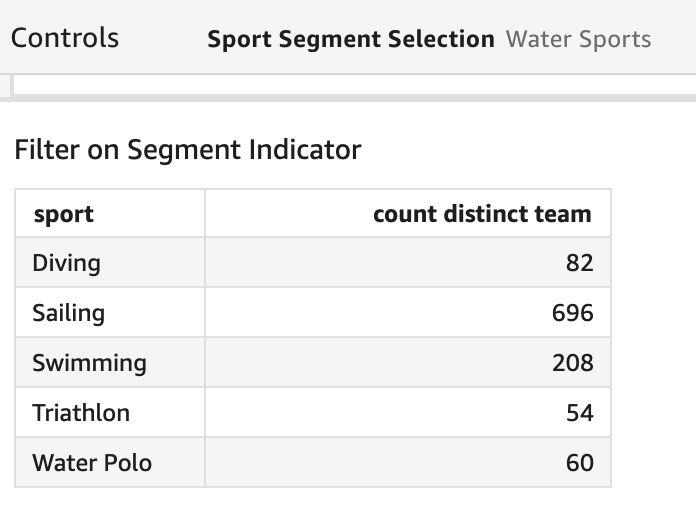Click the value 208 for Swimming
Screen dimensions: 696x514
tap(573, 363)
